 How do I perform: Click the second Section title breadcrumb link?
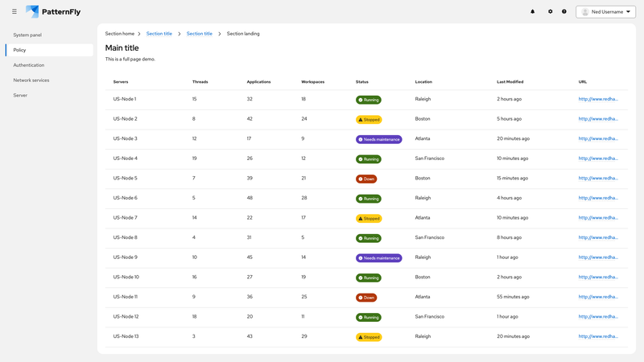(x=199, y=34)
